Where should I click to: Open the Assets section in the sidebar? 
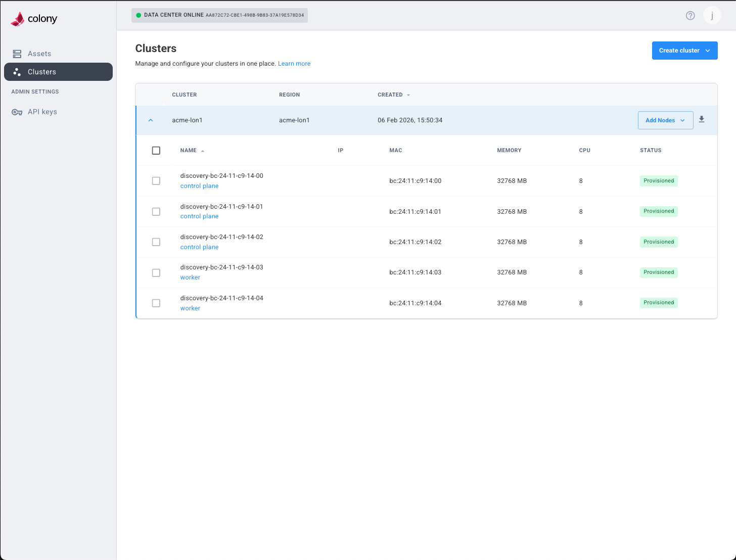(x=39, y=53)
